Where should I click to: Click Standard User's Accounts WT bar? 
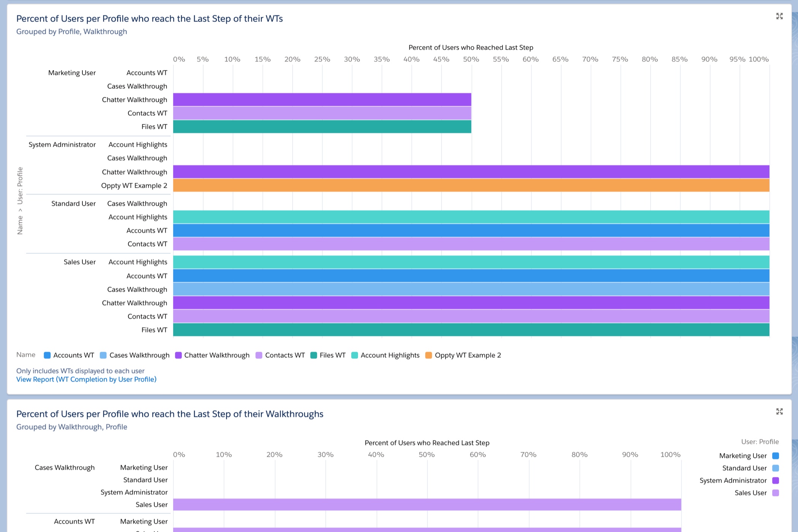[x=456, y=230]
